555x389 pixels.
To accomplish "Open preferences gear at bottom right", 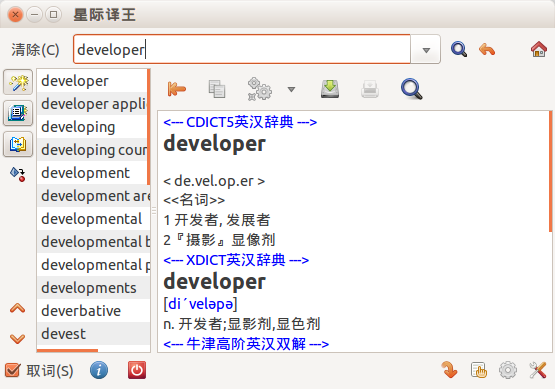I will coord(508,370).
